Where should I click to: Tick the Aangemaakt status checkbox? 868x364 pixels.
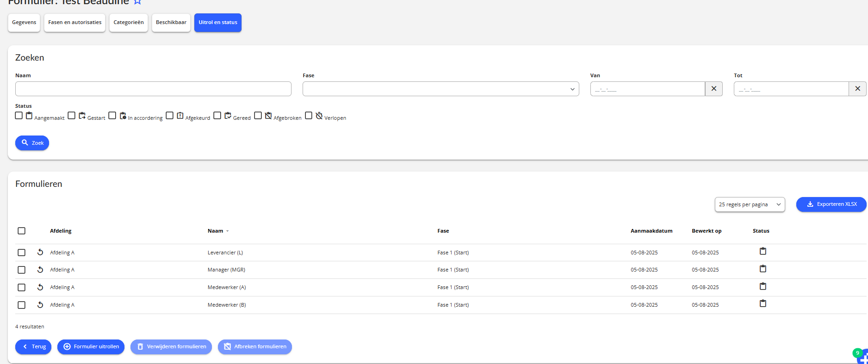click(19, 116)
